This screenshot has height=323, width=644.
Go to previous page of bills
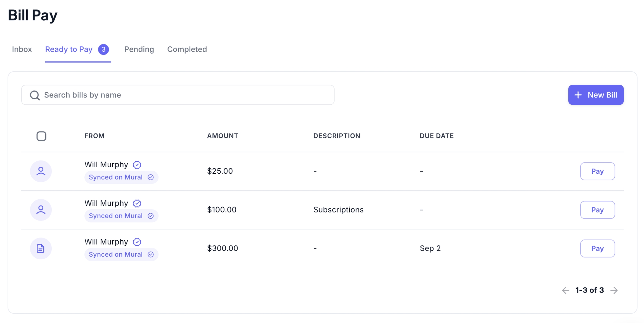pos(565,290)
